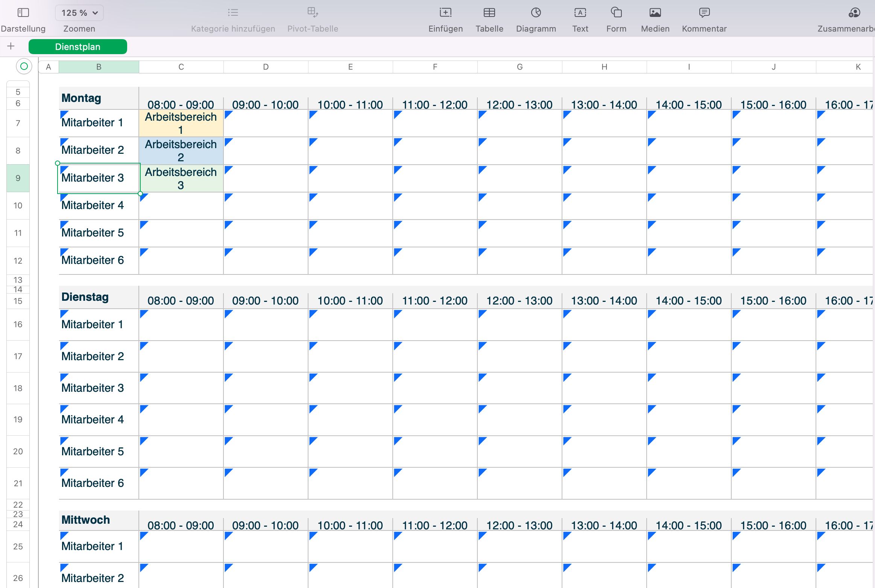Select column header H

(x=604, y=67)
